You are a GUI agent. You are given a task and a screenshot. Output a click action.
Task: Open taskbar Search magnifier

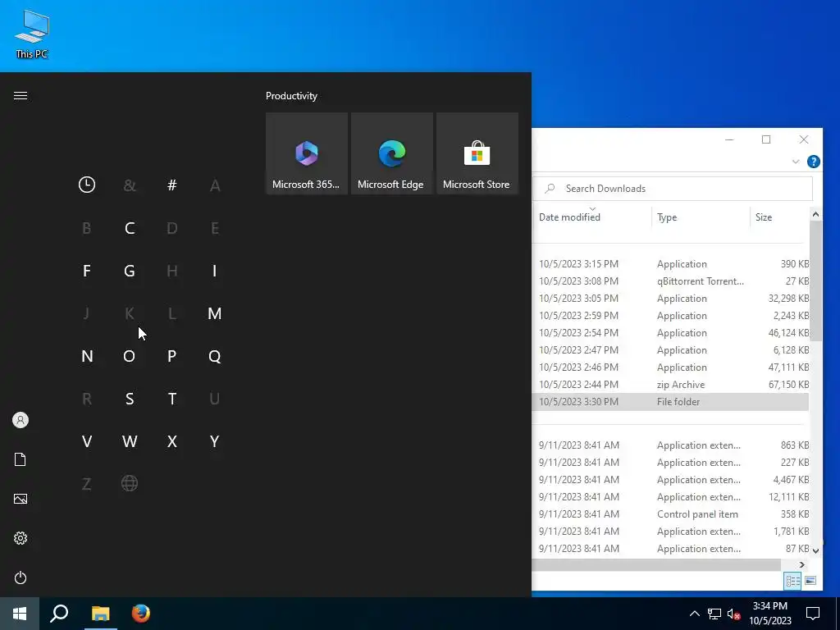59,614
